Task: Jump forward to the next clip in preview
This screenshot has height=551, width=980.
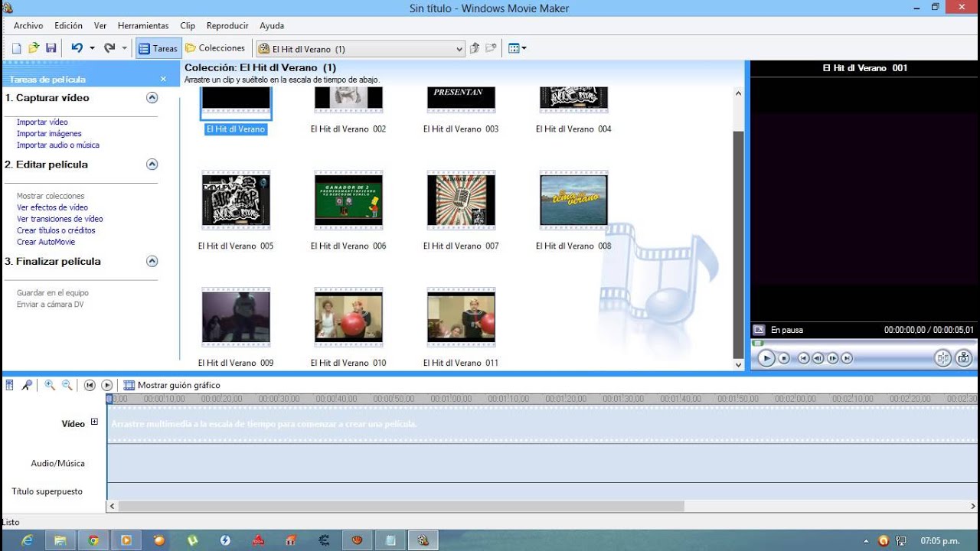Action: [x=847, y=358]
